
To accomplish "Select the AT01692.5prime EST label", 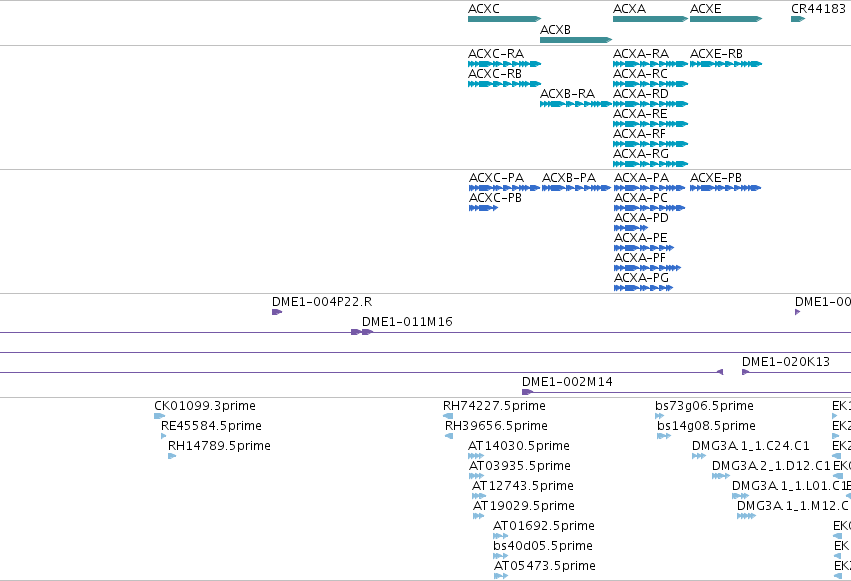I will 544,526.
